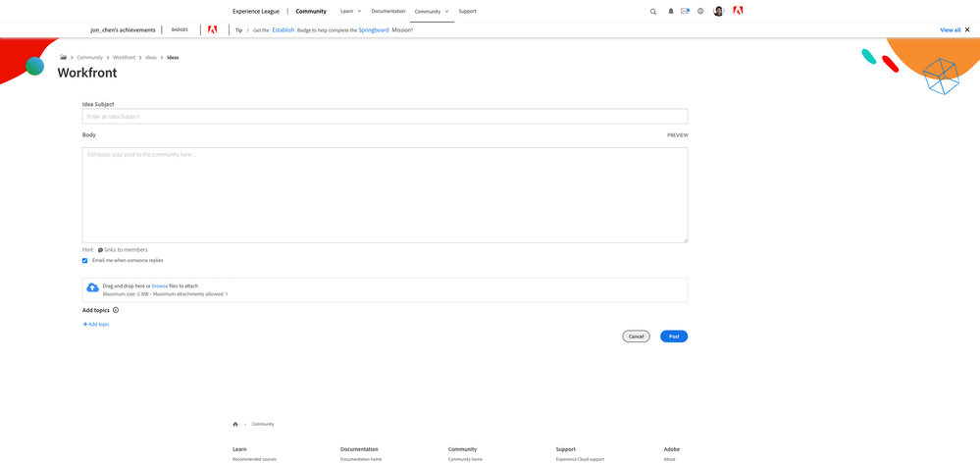Expand the Community dropdown menu
Screen dimensions: 980x464
click(431, 12)
